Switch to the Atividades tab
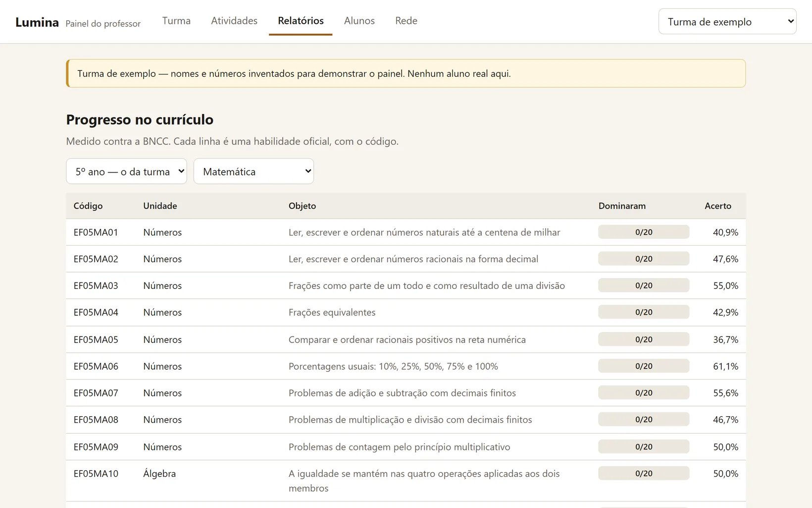This screenshot has width=812, height=508. [x=234, y=21]
